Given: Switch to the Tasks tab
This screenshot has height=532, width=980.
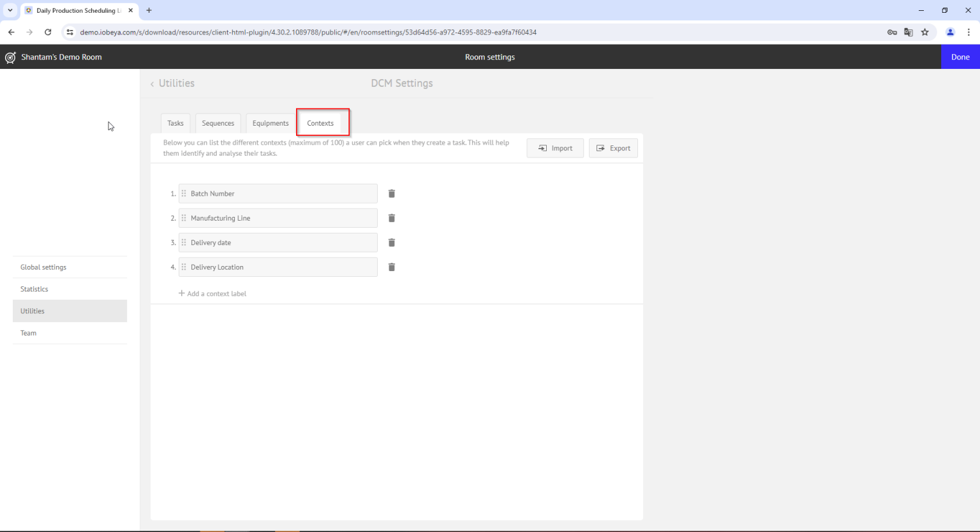Looking at the screenshot, I should [175, 122].
